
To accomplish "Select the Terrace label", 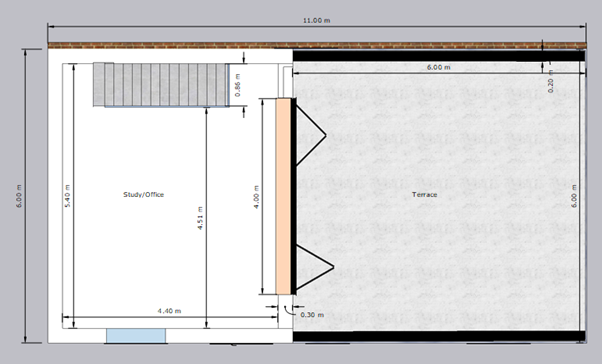I will click(424, 195).
